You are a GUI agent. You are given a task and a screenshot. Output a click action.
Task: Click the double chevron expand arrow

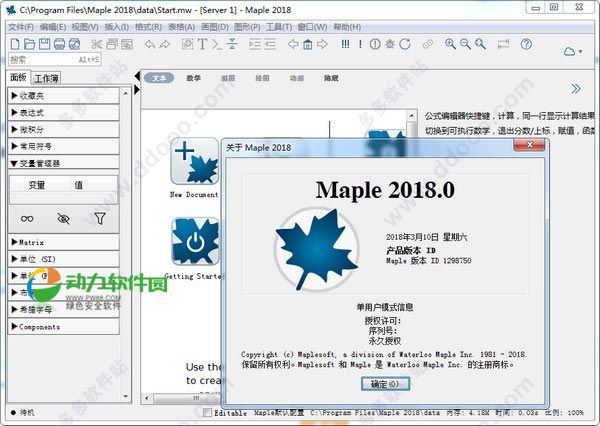point(576,89)
